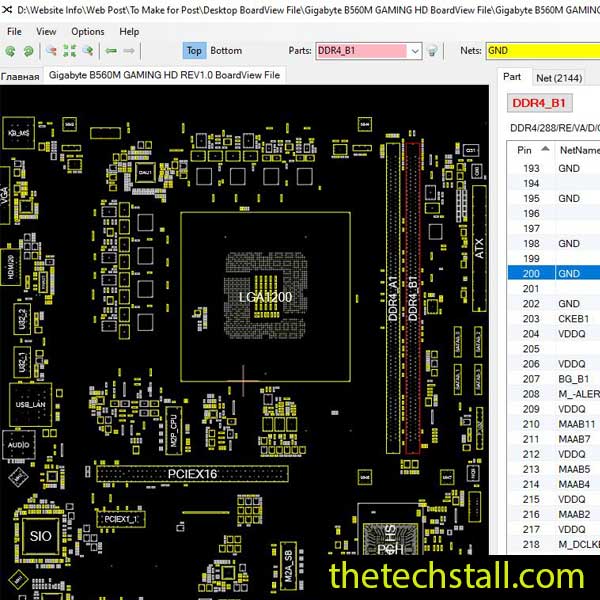Click the SIO chip on board

click(41, 536)
